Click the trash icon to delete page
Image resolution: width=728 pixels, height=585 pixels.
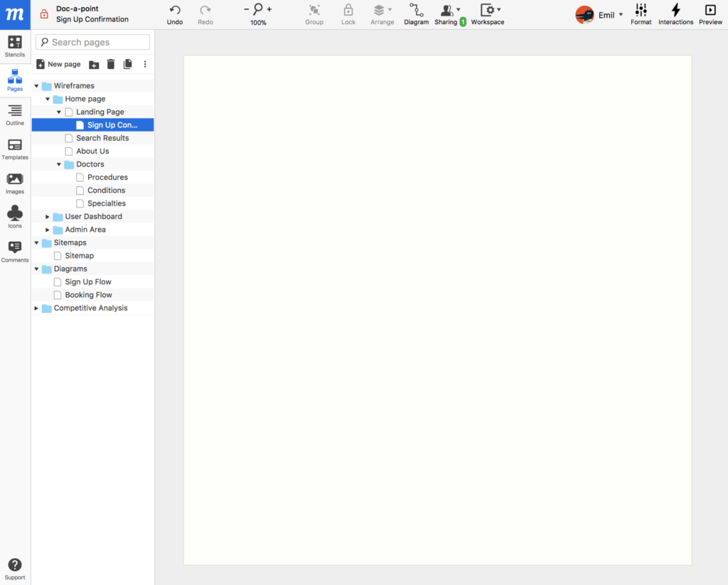(x=111, y=64)
